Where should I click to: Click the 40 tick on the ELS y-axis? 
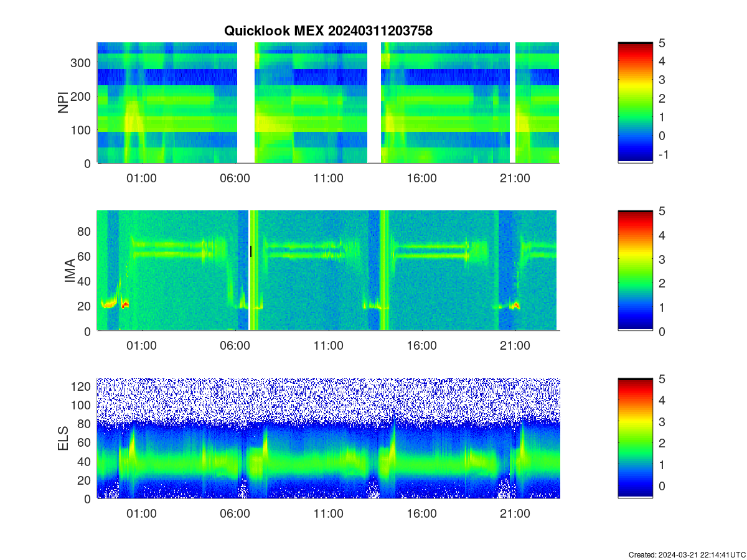(x=85, y=461)
